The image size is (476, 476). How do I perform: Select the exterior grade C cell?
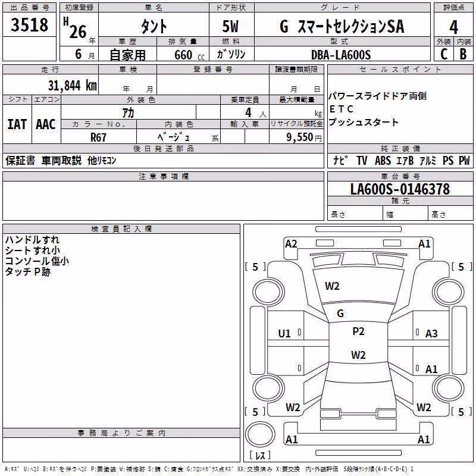443,54
